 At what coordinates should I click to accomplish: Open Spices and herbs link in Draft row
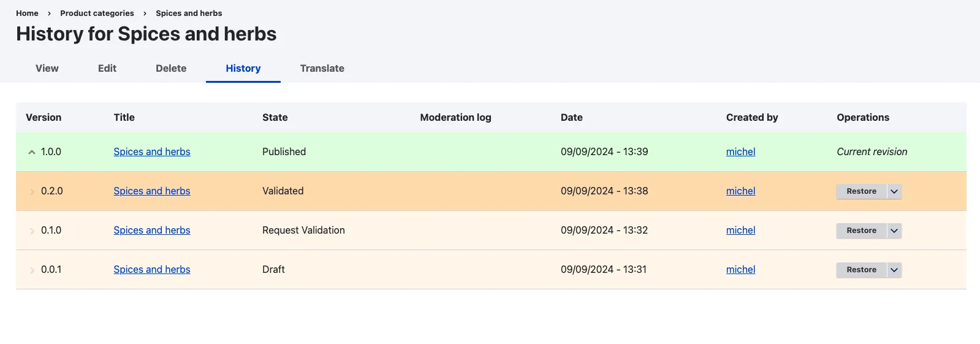(x=152, y=270)
